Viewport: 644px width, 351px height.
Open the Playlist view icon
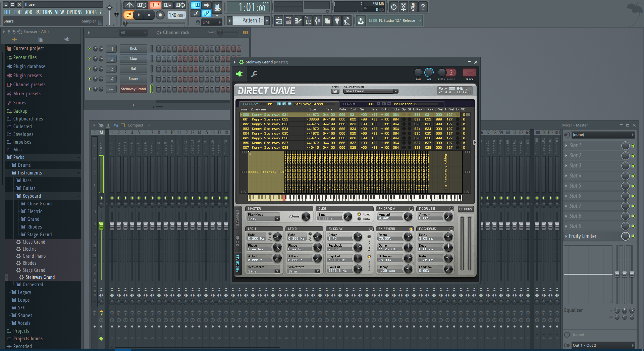pos(278,21)
